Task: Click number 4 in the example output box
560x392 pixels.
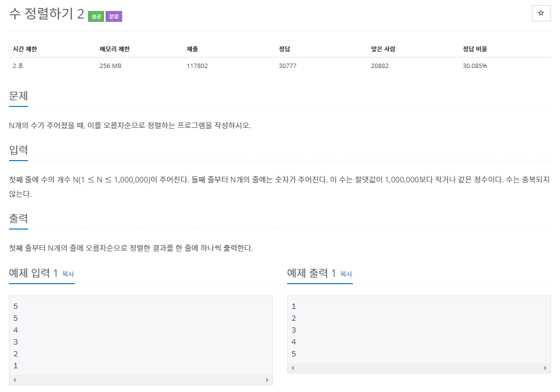Action: [294, 342]
